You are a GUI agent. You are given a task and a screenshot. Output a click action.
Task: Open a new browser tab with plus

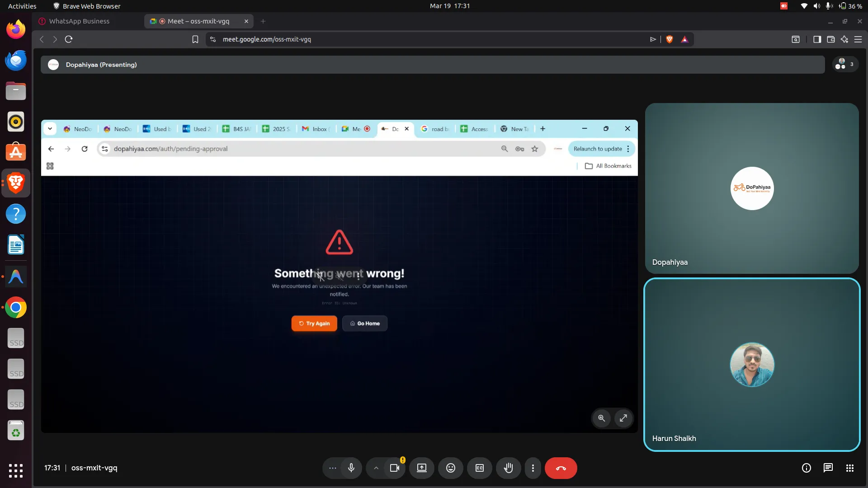tap(263, 21)
